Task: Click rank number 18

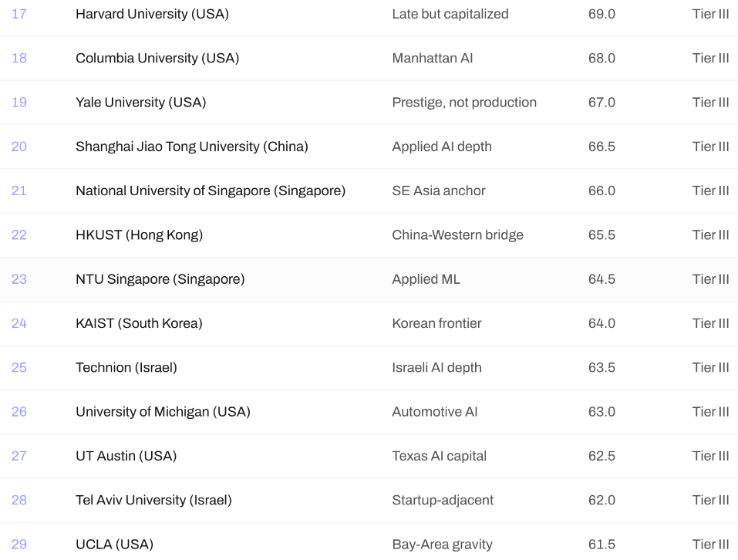Action: point(19,59)
